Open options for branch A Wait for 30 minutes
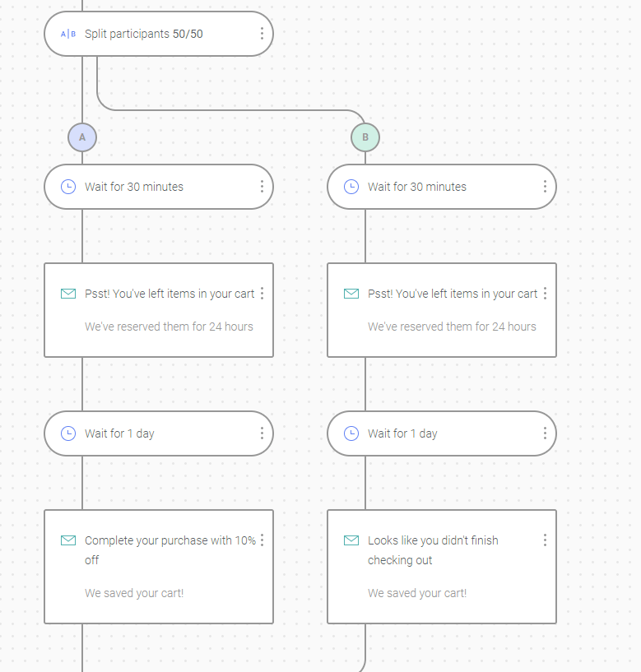 pos(262,187)
